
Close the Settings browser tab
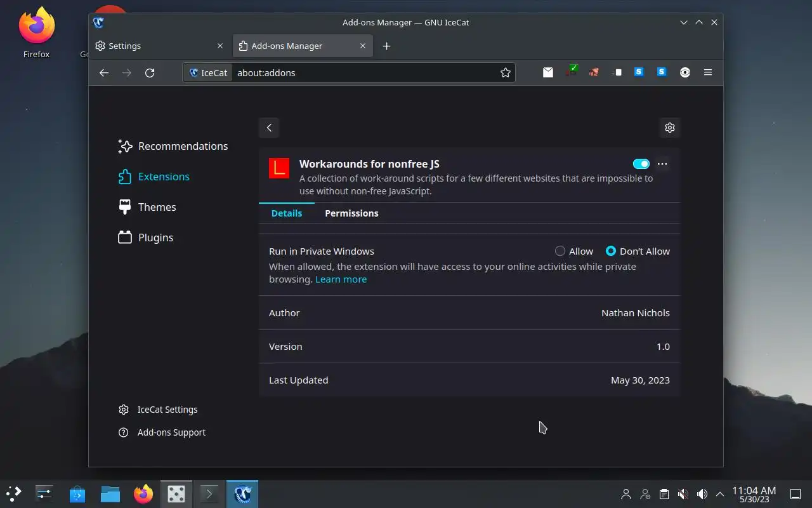(220, 46)
